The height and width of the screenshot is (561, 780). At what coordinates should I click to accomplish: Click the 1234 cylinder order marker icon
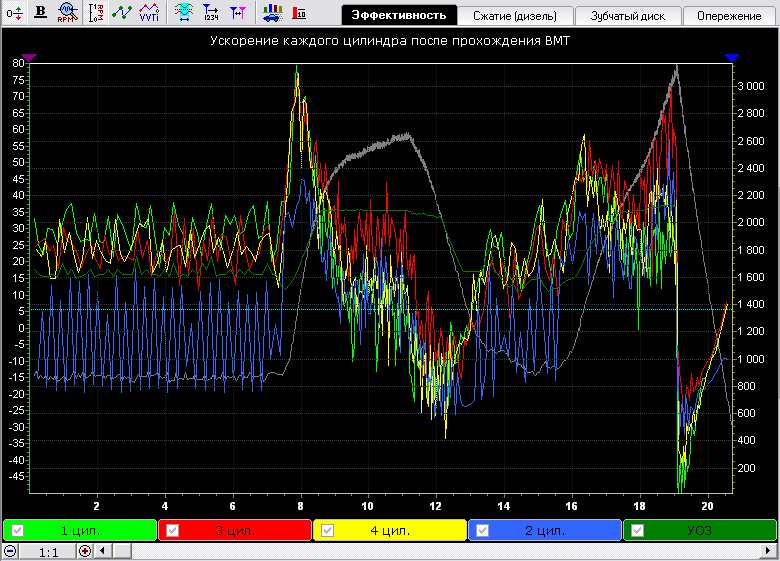point(211,12)
